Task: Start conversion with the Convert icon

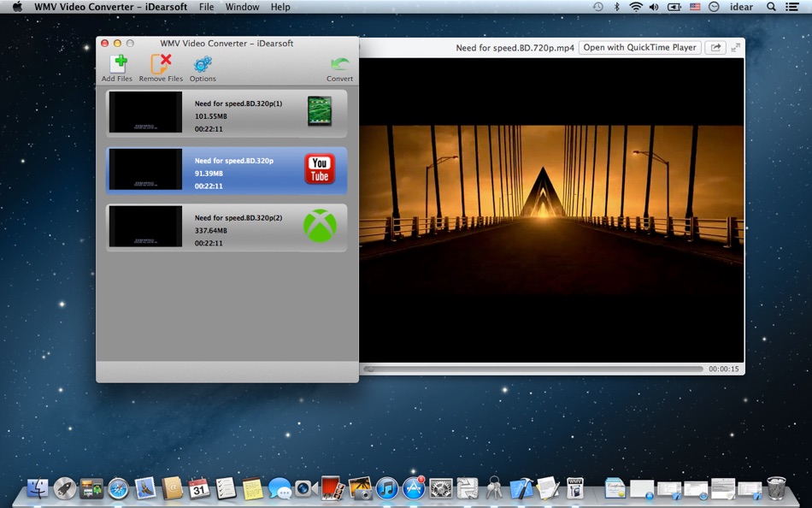Action: [x=339, y=66]
